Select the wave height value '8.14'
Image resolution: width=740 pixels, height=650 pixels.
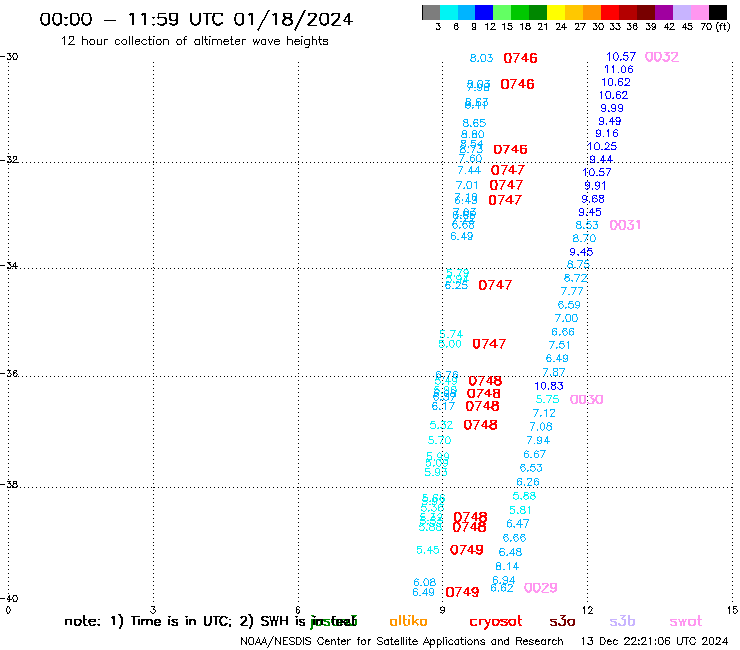[507, 566]
